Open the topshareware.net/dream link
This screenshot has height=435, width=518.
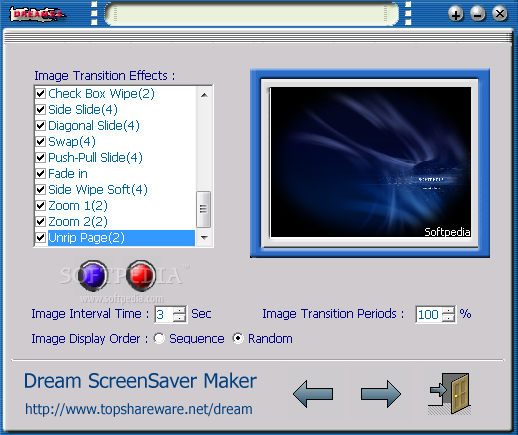(x=139, y=409)
